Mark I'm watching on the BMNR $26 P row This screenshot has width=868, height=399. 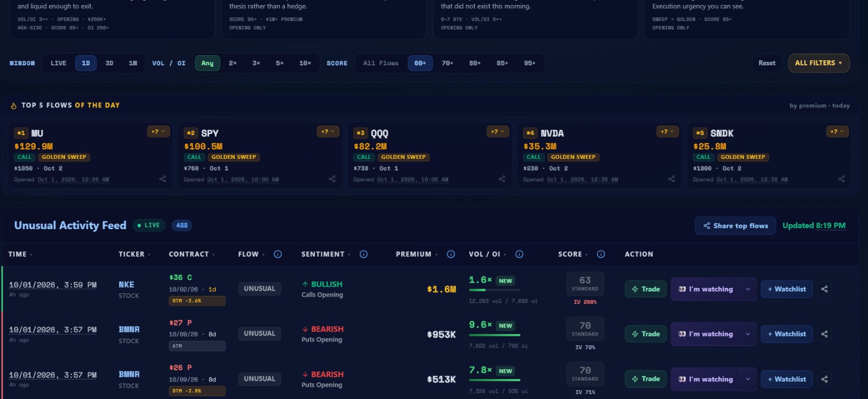[705, 379]
